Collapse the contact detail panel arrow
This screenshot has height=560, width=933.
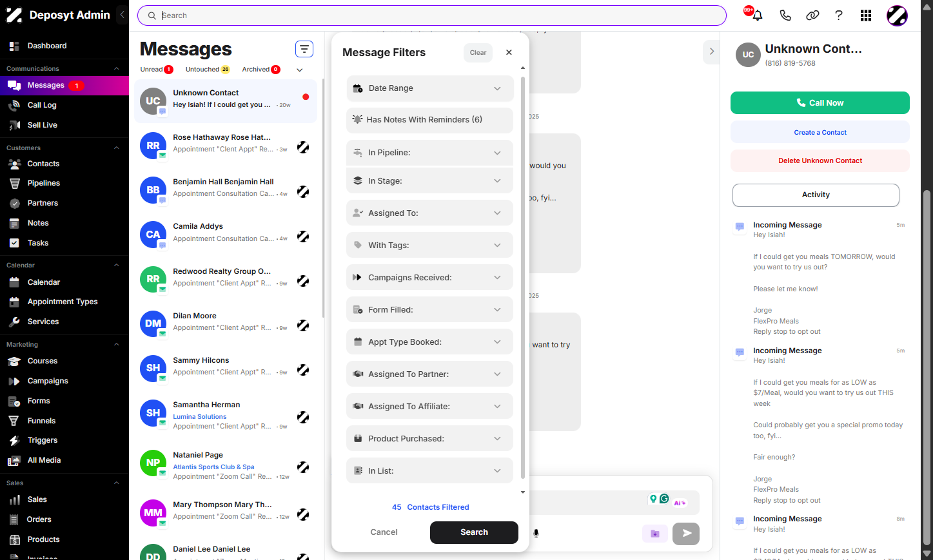coord(711,51)
